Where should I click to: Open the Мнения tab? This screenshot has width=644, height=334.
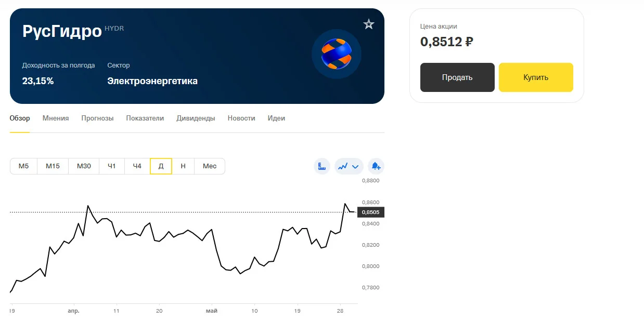[56, 118]
